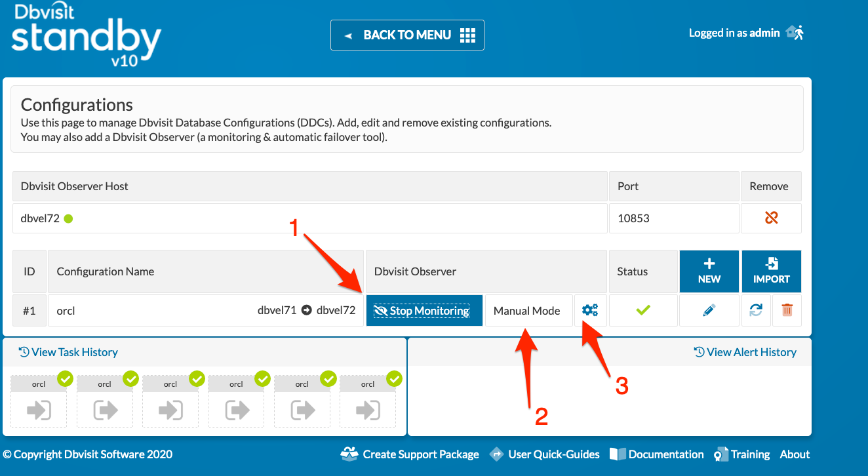Viewport: 868px width, 476px height.
Task: Remove the Observer with the broken-link icon
Action: tap(771, 218)
